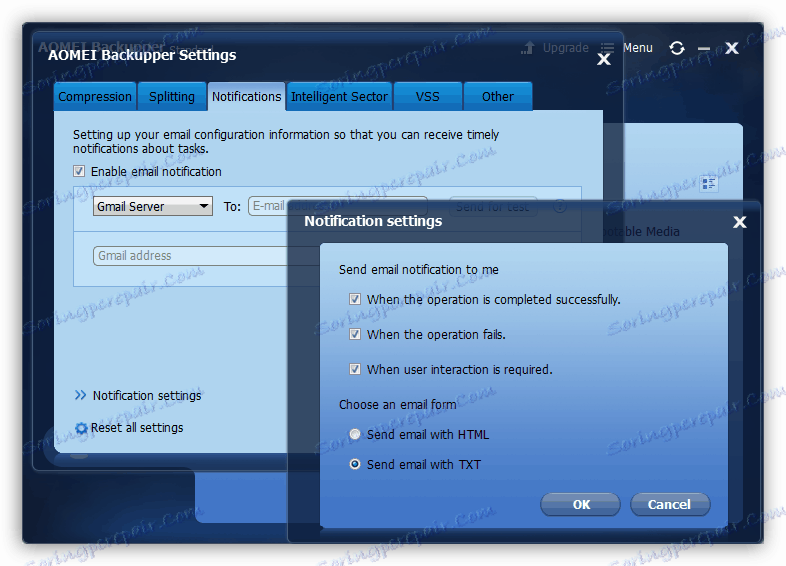
Task: Click the Cancel button
Action: tap(670, 504)
